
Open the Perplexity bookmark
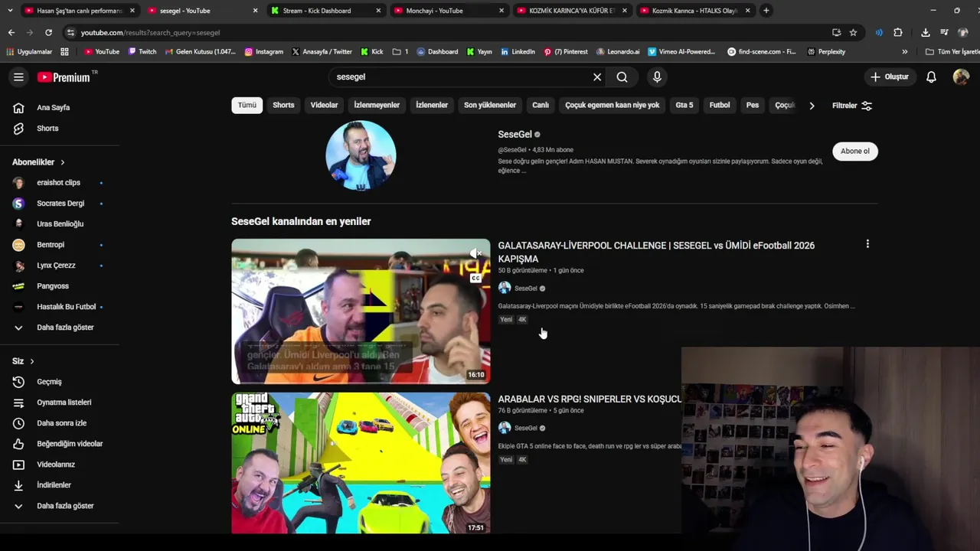(x=826, y=52)
